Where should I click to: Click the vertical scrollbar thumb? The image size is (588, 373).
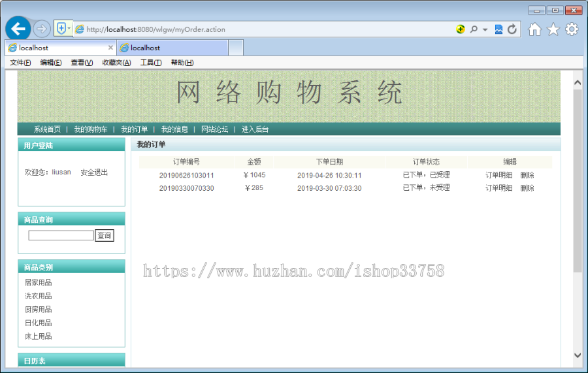coord(578,181)
